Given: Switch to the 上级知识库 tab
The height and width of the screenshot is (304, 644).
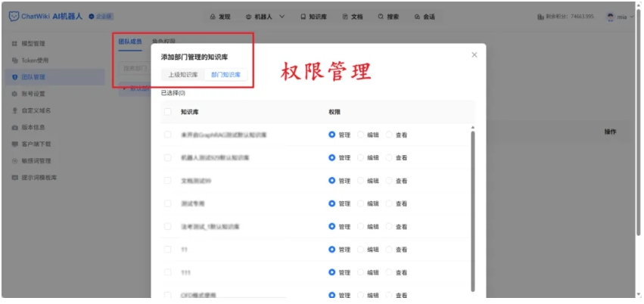Looking at the screenshot, I should coord(183,75).
